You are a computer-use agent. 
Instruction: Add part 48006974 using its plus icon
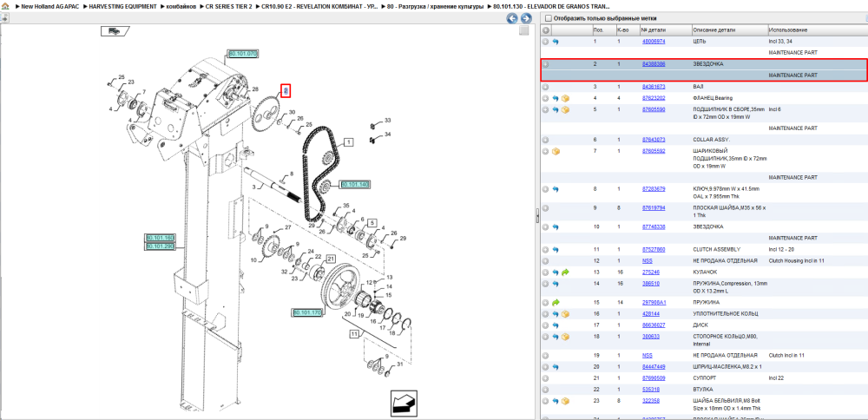point(546,42)
